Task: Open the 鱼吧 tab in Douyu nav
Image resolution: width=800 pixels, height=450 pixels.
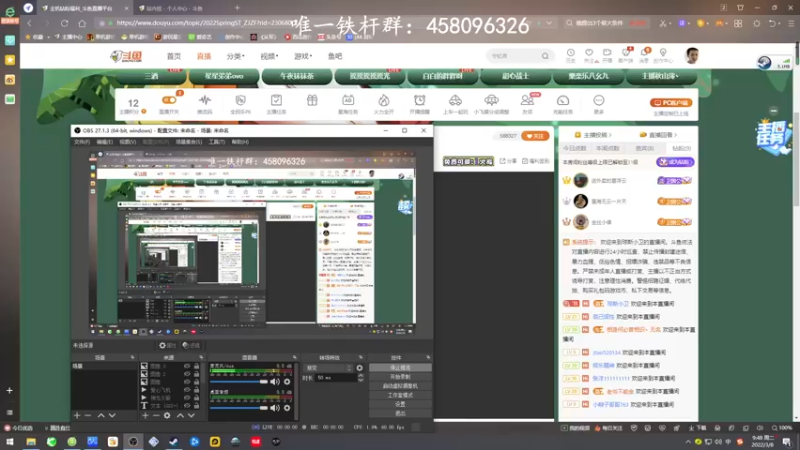Action: [x=335, y=56]
